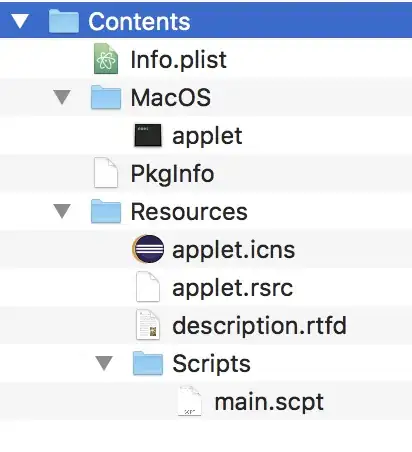Collapse the MacOS folder disclosure triangle
This screenshot has width=412, height=452.
[62, 97]
